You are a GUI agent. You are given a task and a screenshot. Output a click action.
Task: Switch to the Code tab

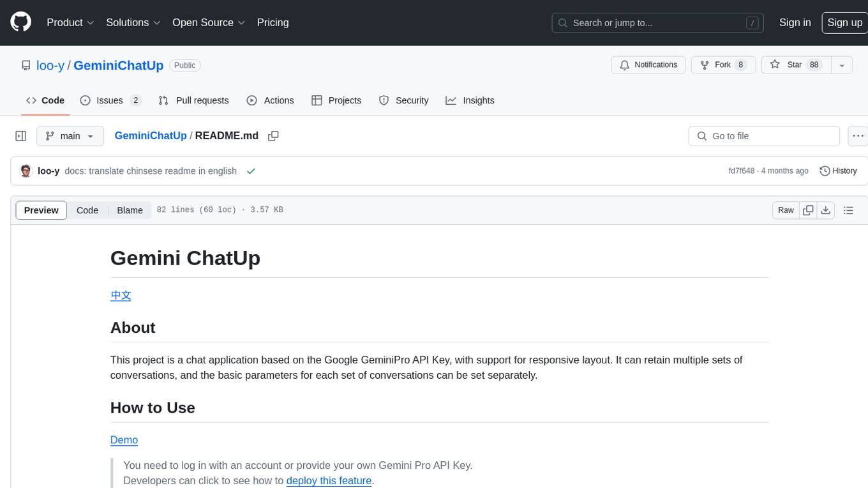click(45, 100)
